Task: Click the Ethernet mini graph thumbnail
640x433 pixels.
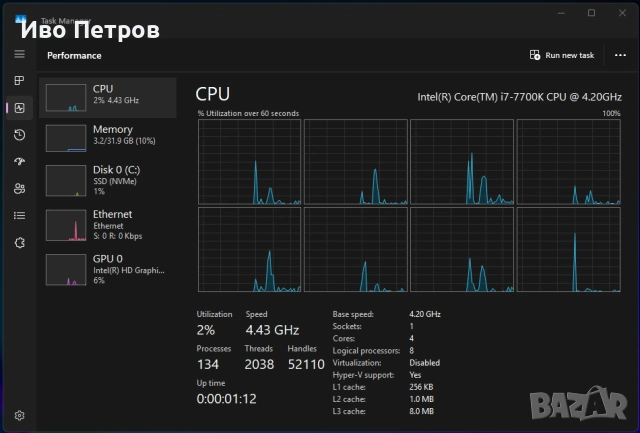Action: click(66, 225)
